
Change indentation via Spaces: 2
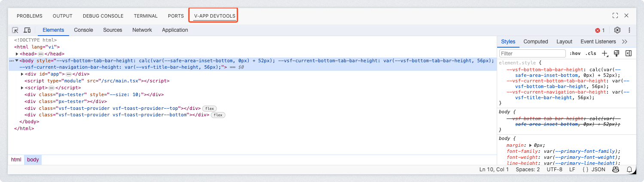[x=528, y=170]
